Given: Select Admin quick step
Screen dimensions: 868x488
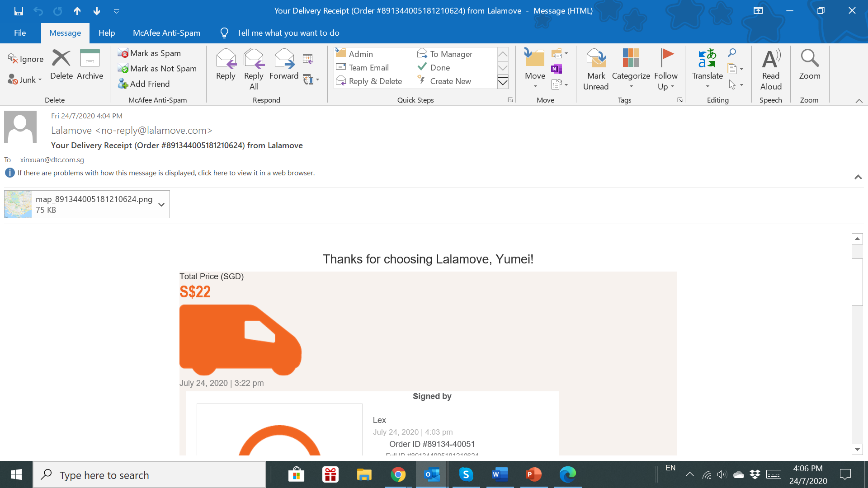Looking at the screenshot, I should point(355,54).
